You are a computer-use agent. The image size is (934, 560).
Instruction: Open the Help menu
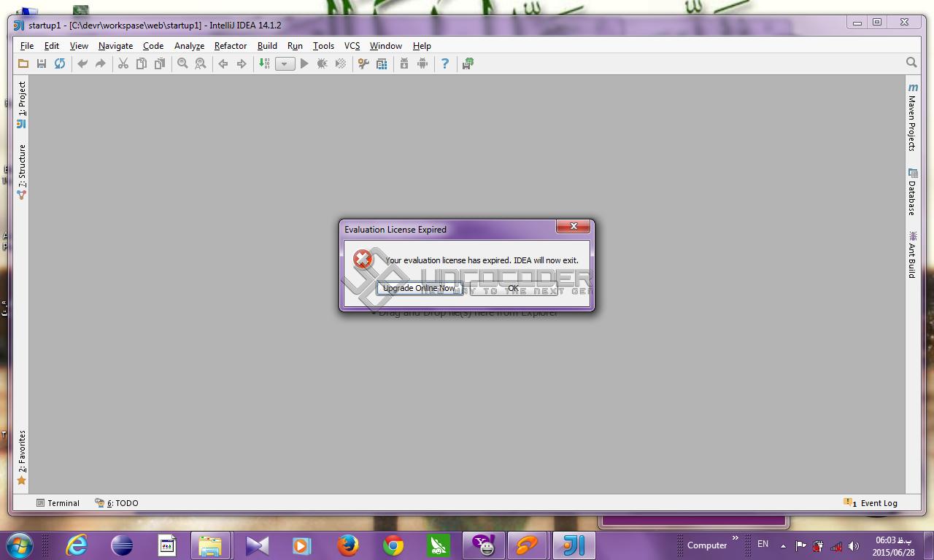pyautogui.click(x=422, y=45)
